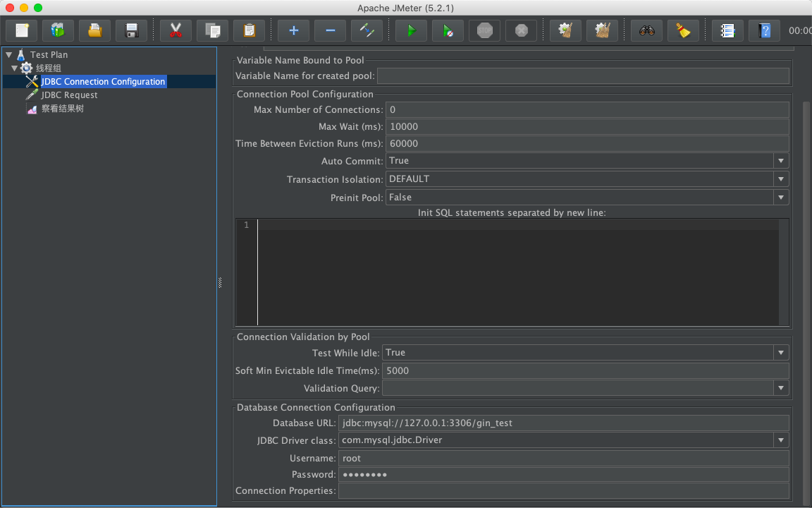812x508 pixels.
Task: Click the Reset Search broom icon
Action: click(684, 30)
